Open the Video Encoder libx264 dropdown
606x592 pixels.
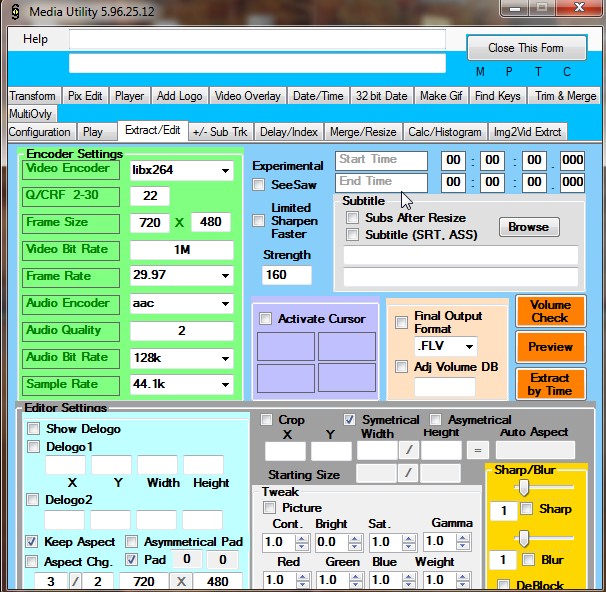pos(225,170)
